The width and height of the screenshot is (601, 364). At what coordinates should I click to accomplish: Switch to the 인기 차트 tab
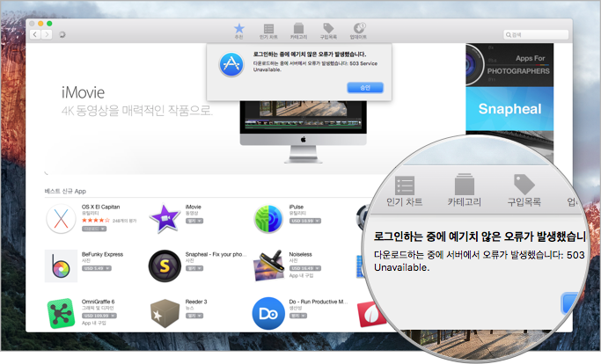(x=268, y=31)
